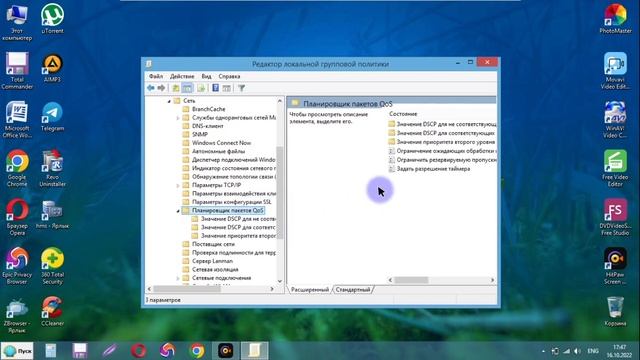
Task: Click the Пуск start button
Action: coord(18,351)
